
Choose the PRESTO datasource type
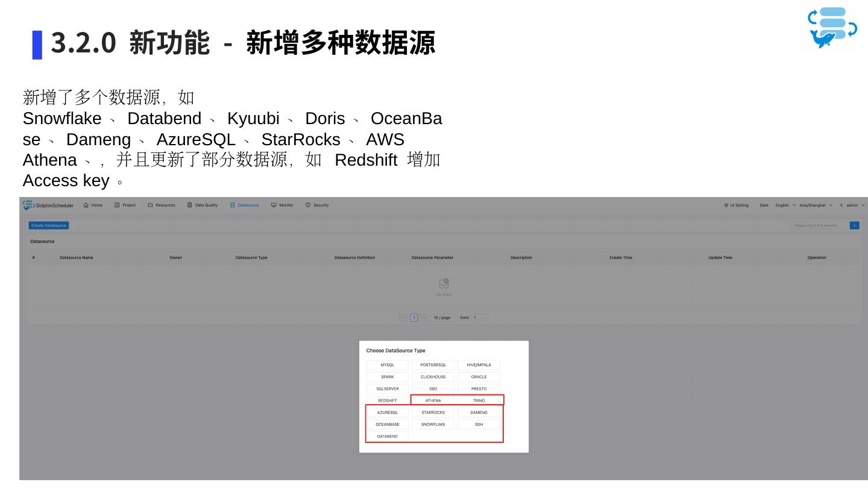[x=479, y=389]
